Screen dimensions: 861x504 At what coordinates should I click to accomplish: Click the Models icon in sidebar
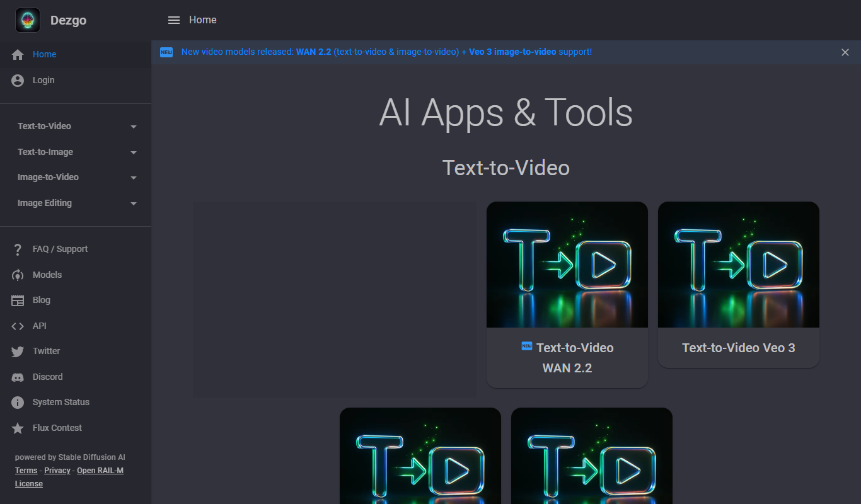[x=18, y=275]
